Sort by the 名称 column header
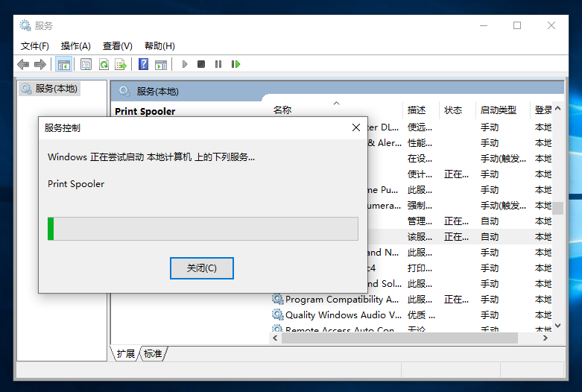This screenshot has width=582, height=392. click(x=335, y=110)
